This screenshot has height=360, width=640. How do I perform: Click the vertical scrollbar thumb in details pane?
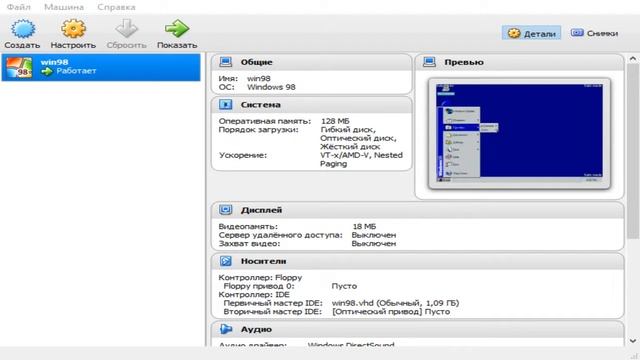633,151
